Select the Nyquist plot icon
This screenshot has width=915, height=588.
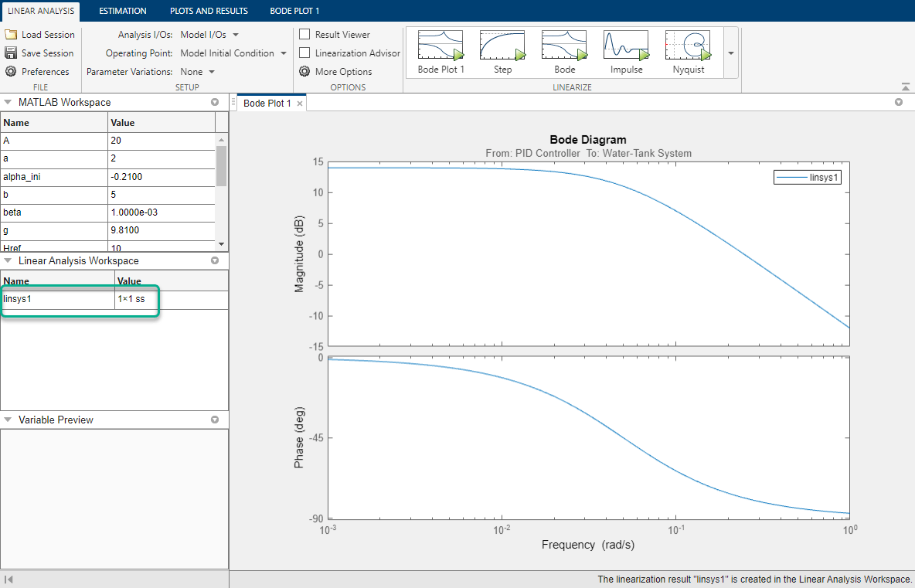(688, 46)
